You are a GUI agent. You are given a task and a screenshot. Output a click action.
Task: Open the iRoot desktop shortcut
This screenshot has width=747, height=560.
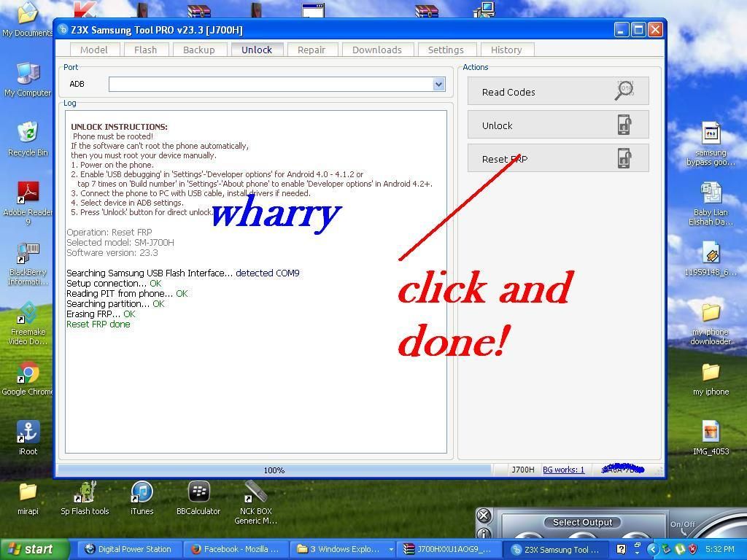(28, 432)
